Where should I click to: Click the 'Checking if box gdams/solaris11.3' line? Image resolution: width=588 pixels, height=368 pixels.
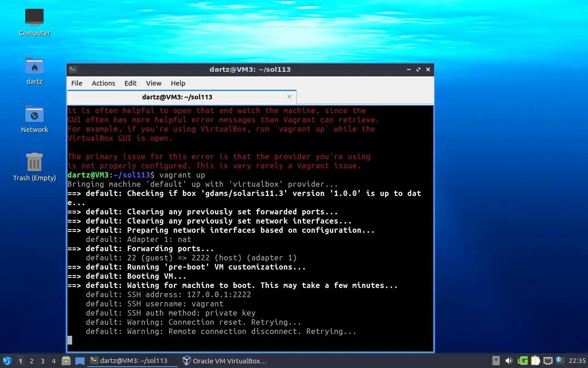tap(244, 198)
